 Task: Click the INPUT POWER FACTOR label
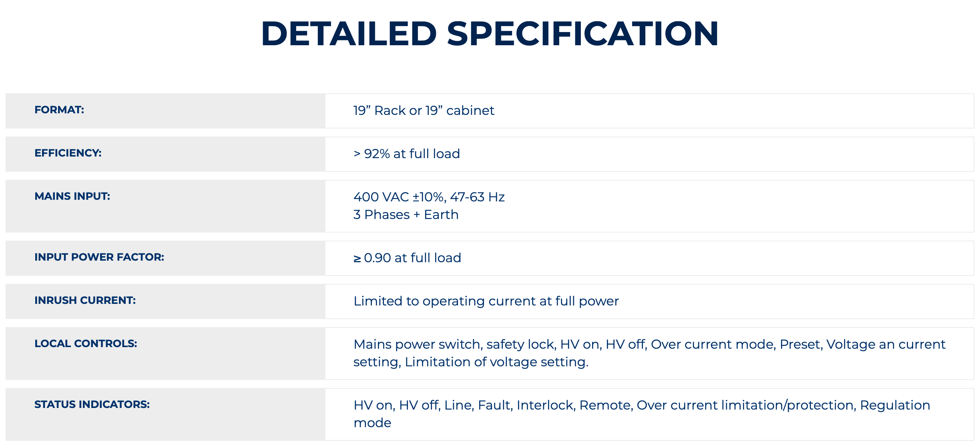coord(99,257)
